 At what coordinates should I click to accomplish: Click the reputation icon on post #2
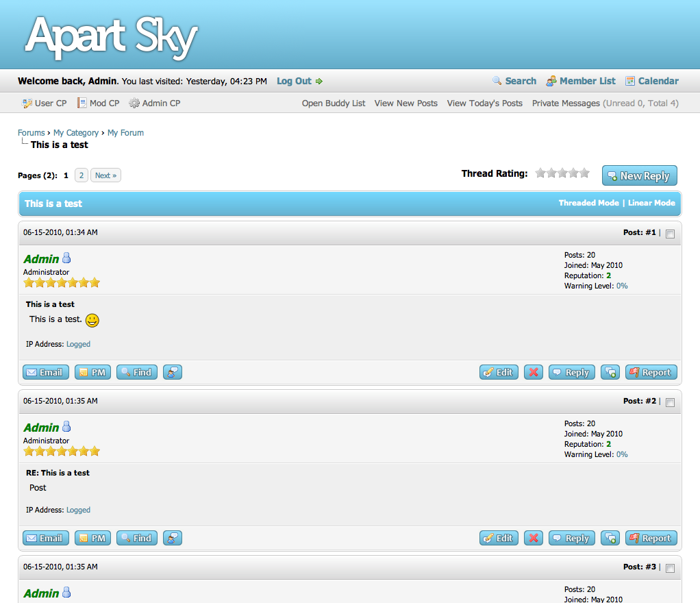point(173,538)
